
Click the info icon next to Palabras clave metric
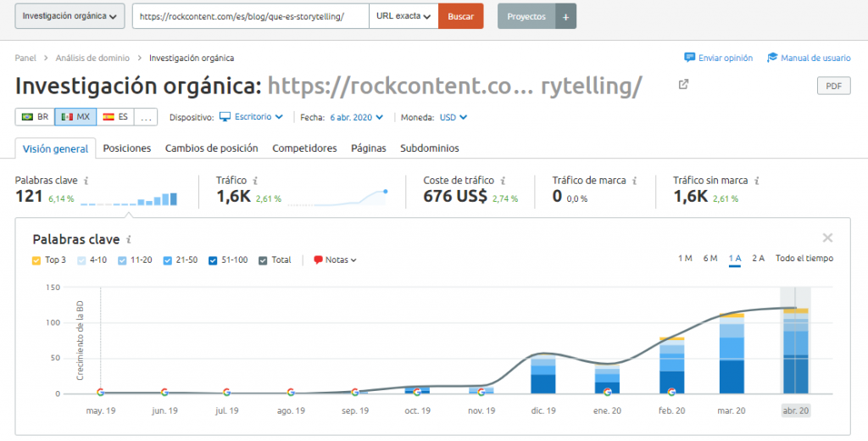[x=86, y=181]
